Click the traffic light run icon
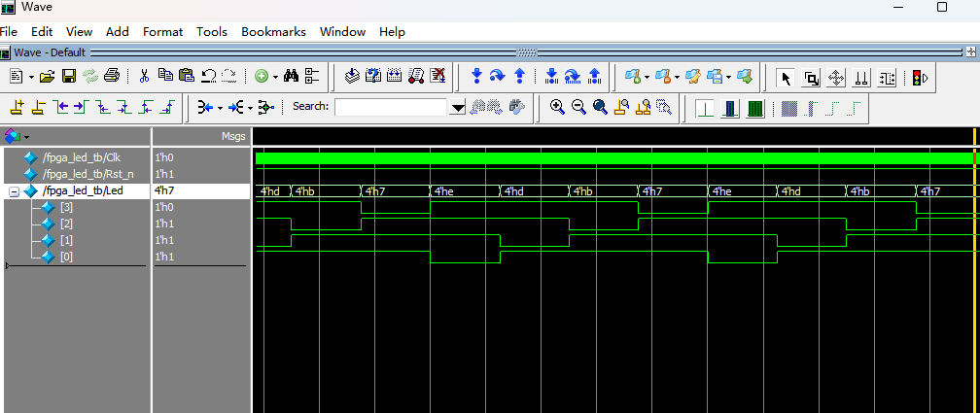980x413 pixels. pos(919,77)
